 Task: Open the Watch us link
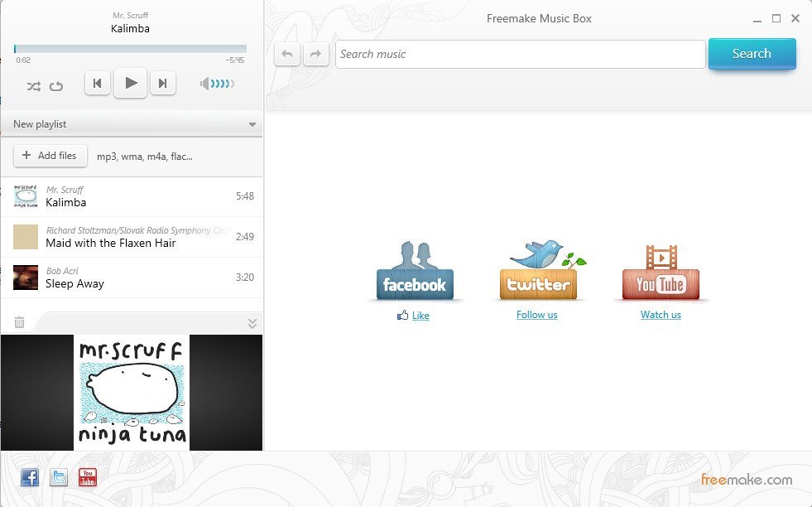pyautogui.click(x=661, y=315)
